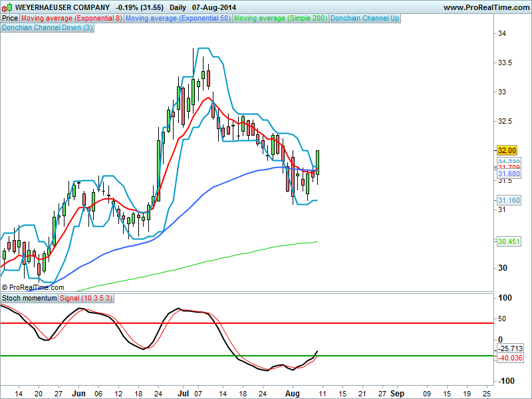Click the 31.680 EMA 50 value label
This screenshot has height=399, width=532.
pyautogui.click(x=509, y=174)
